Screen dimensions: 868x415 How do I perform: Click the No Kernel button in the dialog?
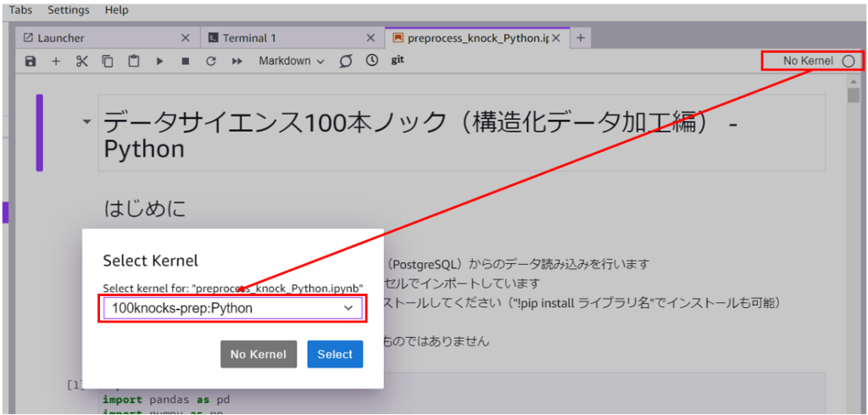(x=259, y=354)
